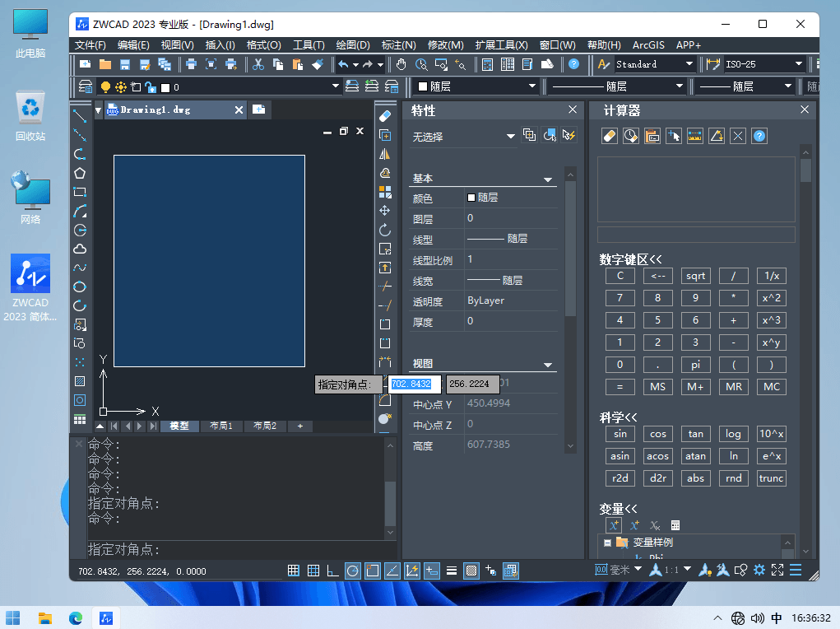Screen dimensions: 840x629
Task: Open the dimension style ISO-25 dropdown
Action: click(x=799, y=64)
